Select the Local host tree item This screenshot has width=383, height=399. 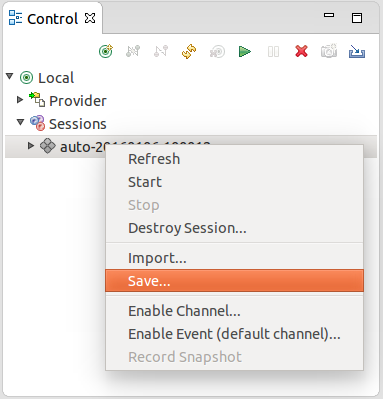56,78
